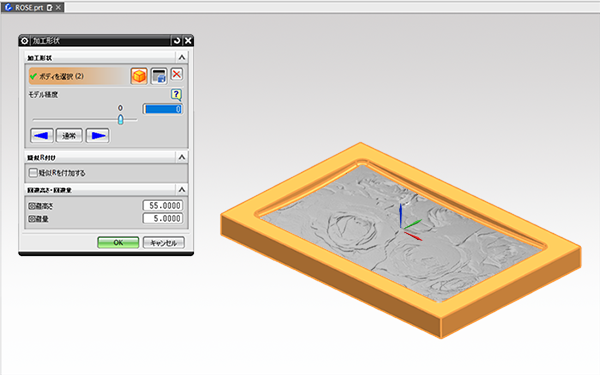Click the gear icon in dialog title

click(x=24, y=41)
